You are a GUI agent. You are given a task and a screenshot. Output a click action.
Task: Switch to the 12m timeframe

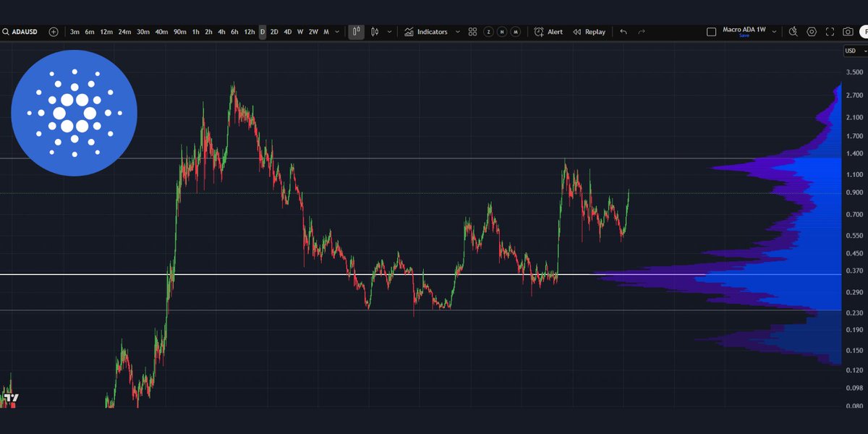(x=106, y=32)
